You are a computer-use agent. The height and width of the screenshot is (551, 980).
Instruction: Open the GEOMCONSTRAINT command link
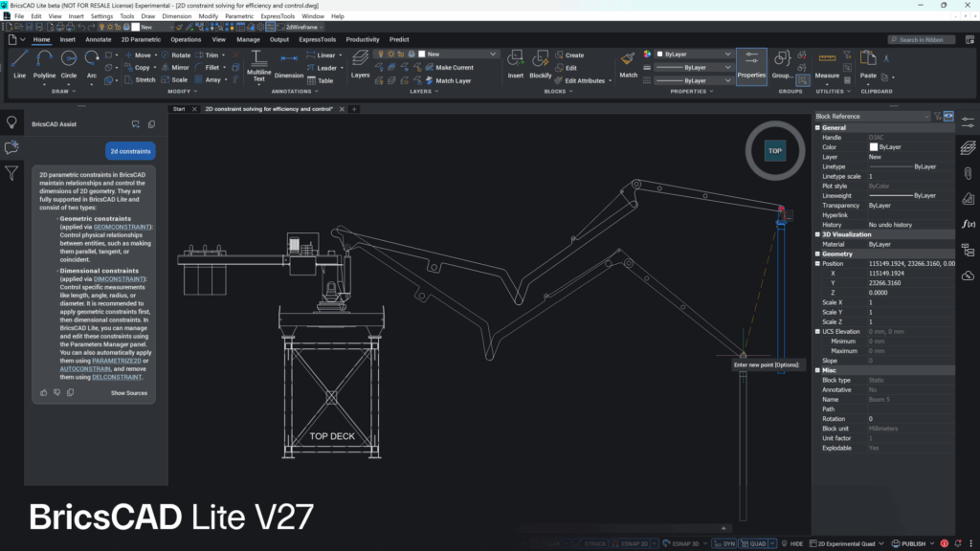coord(122,227)
